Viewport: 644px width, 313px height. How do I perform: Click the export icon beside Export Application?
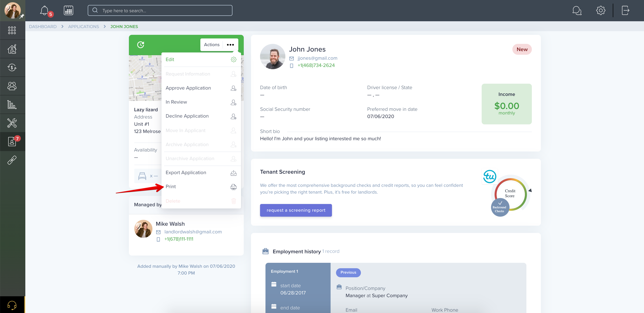[234, 173]
